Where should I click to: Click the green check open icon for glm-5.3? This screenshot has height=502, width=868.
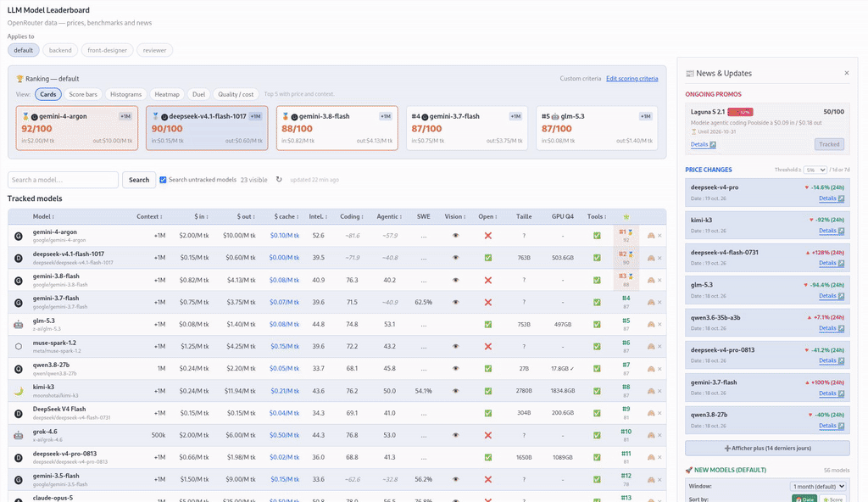coord(487,324)
